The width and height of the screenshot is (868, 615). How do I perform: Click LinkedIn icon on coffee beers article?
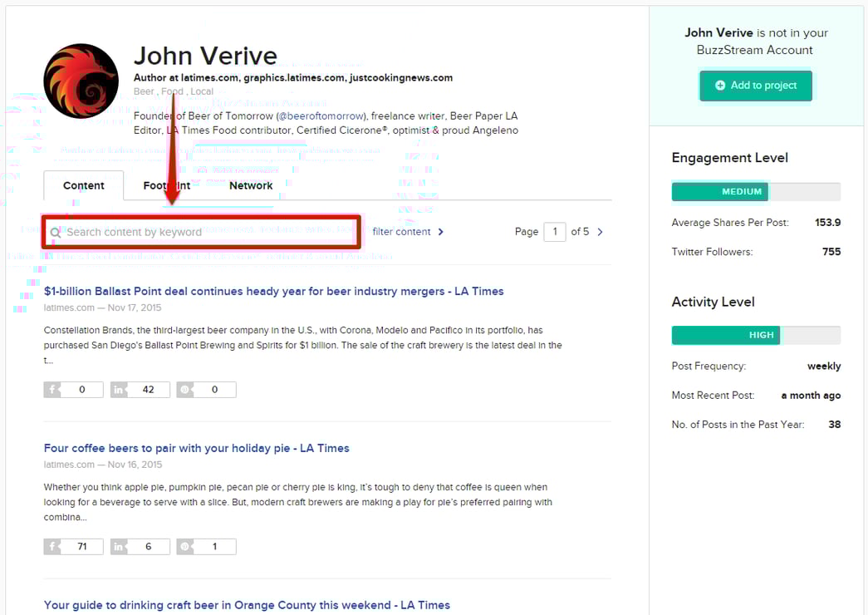point(119,546)
